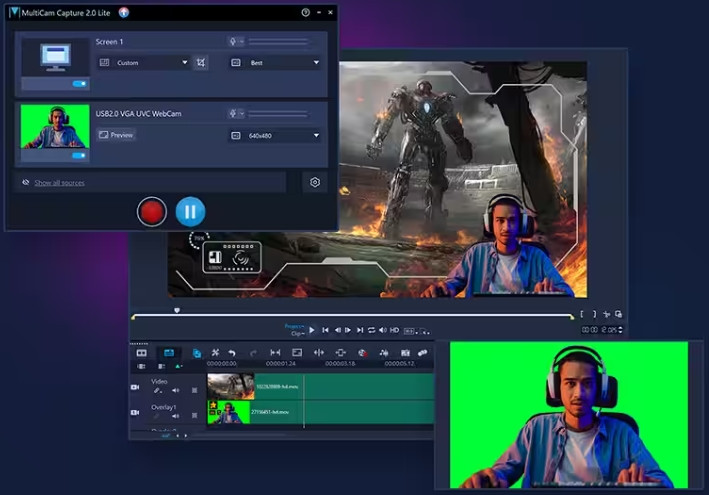
Task: Switch to Storyboard view
Action: pyautogui.click(x=142, y=353)
